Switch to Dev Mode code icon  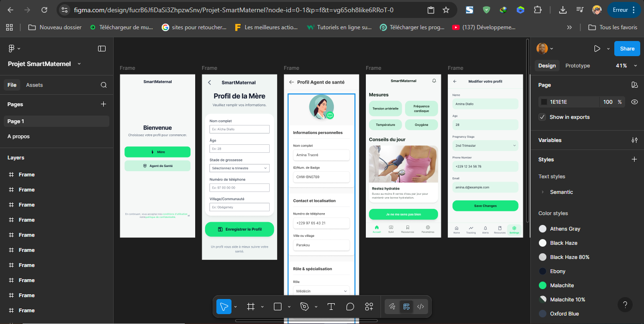pyautogui.click(x=421, y=307)
